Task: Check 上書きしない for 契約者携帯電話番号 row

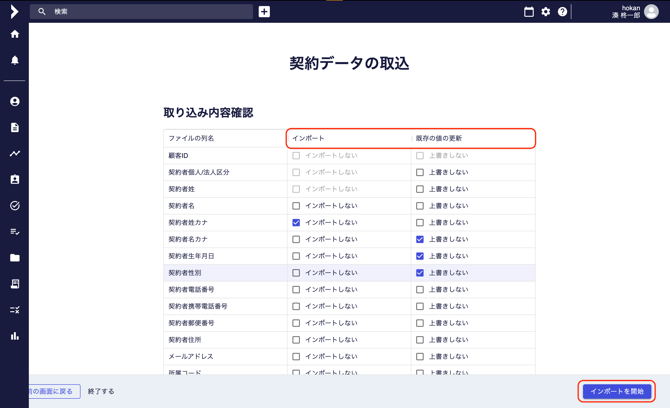Action: click(420, 306)
